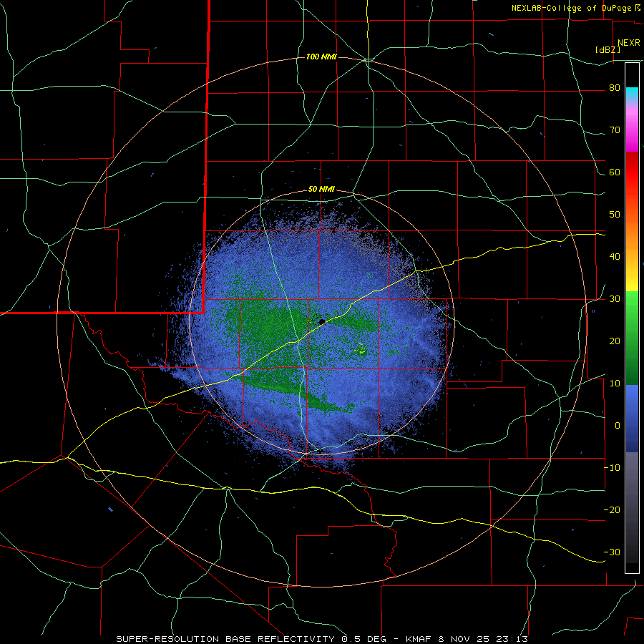Select the 80 value on dBZ scale

(x=615, y=88)
